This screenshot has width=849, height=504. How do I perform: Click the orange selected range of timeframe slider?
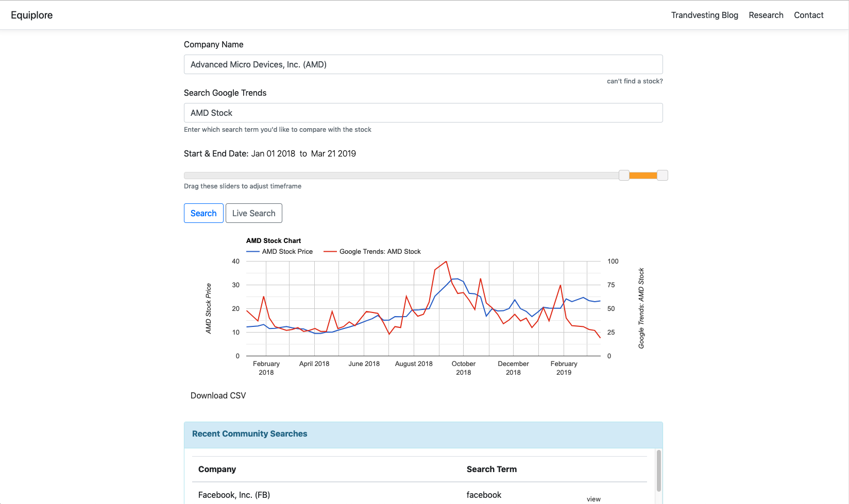point(643,176)
